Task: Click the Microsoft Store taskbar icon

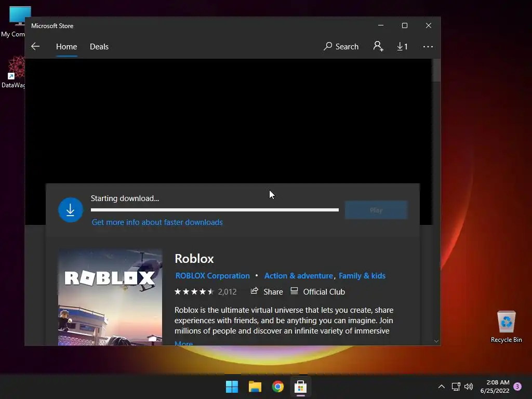Action: click(x=301, y=387)
